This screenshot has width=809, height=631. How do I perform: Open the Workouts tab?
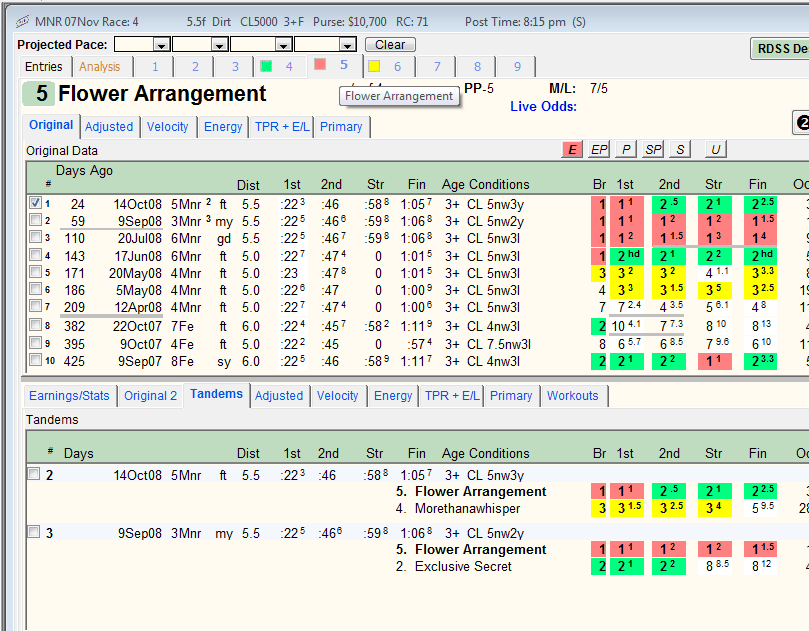(573, 396)
